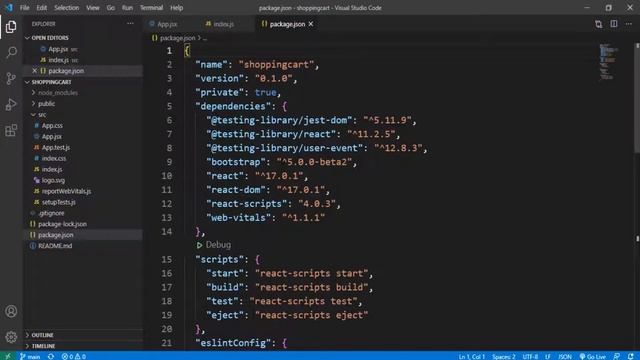This screenshot has width=640, height=360.
Task: Click the editor minimap
Action: pos(609,62)
